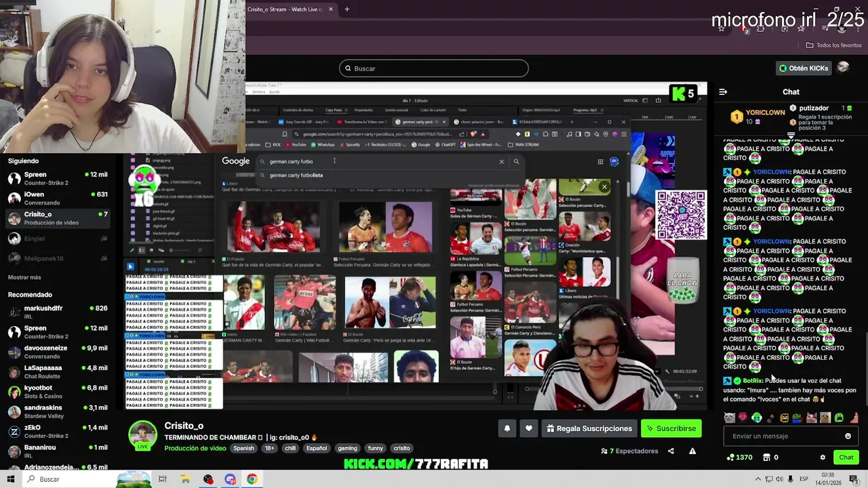Open Google Chrome from the taskbar
The image size is (868, 488).
click(x=252, y=479)
